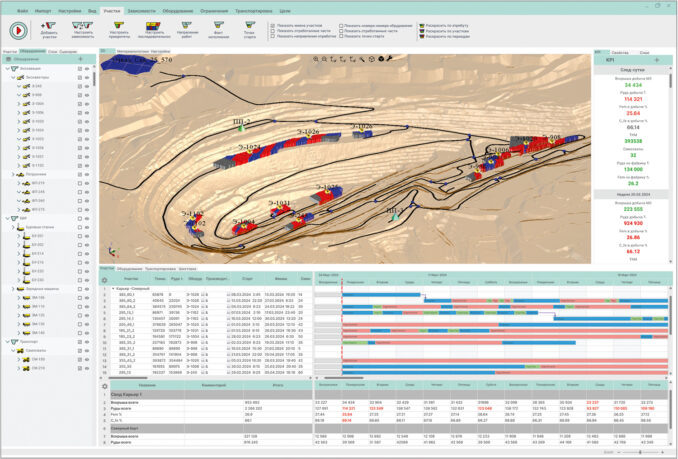Toggle the eye icon of the Экскавация row

point(87,69)
